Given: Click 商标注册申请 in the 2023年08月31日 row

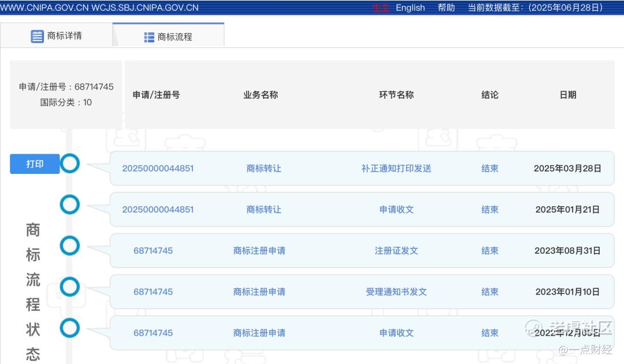Looking at the screenshot, I should pyautogui.click(x=259, y=251).
